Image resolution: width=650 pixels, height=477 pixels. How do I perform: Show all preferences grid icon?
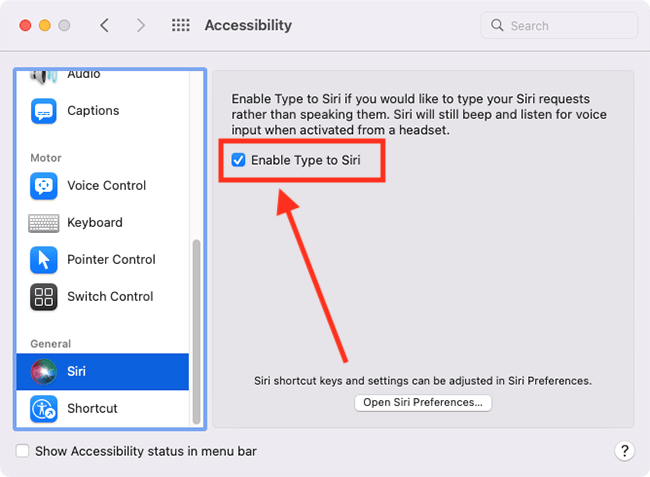pyautogui.click(x=181, y=25)
